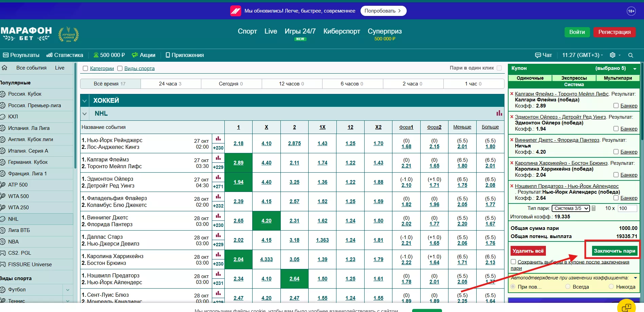Viewport: 644px width, 312px height.
Task: Remove Эдмонтон Ойлерз selection from coupon
Action: point(512,117)
